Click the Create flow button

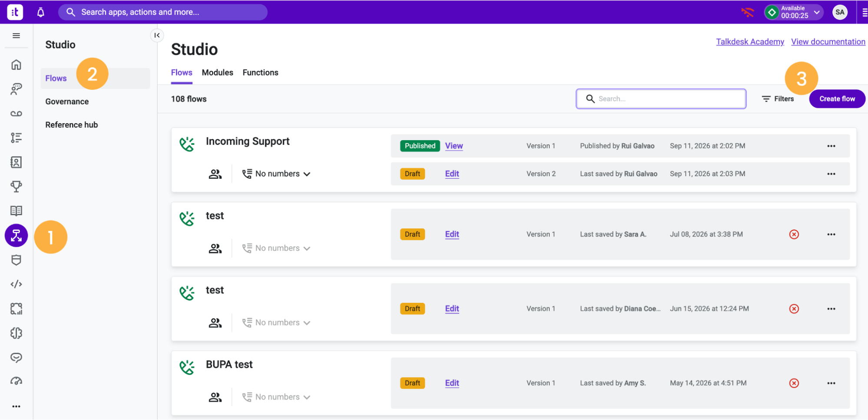click(x=837, y=99)
